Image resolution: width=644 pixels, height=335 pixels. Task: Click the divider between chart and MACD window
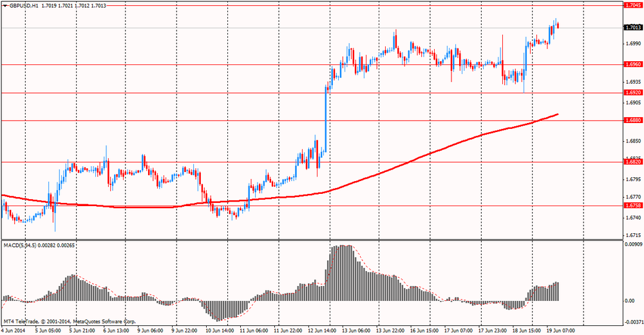(x=311, y=240)
